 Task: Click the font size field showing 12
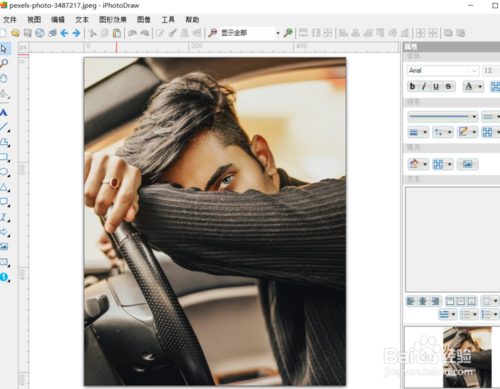pyautogui.click(x=491, y=70)
